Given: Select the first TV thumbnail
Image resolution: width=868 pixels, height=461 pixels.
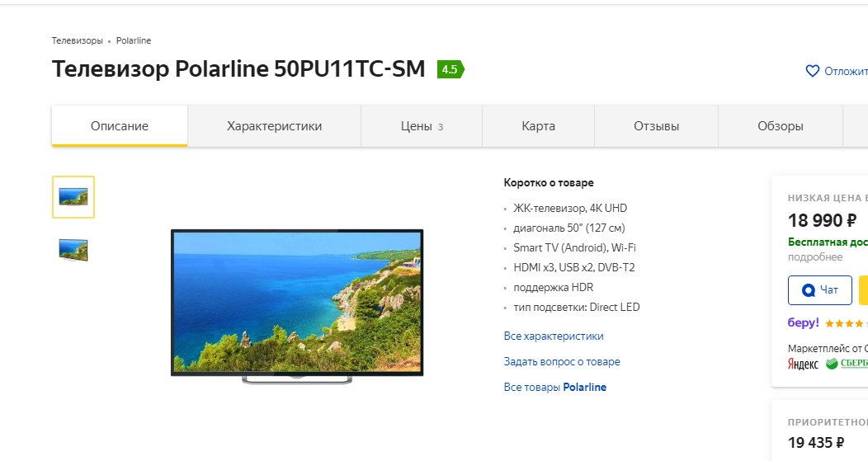Looking at the screenshot, I should (x=73, y=197).
